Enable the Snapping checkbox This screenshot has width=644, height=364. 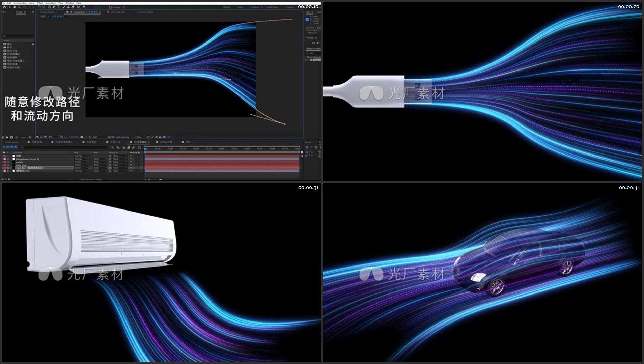pyautogui.click(x=110, y=7)
